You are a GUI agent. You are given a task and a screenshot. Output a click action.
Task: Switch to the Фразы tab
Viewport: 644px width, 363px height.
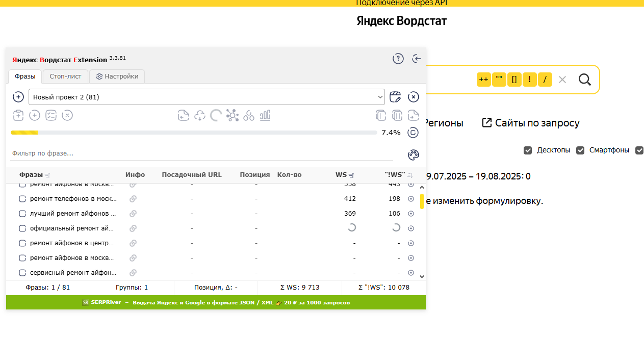point(25,76)
